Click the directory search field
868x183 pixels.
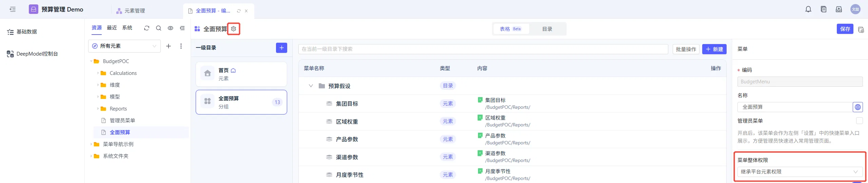483,49
